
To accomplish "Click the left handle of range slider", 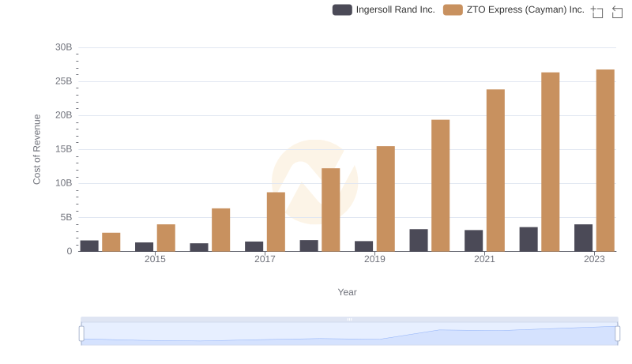I will [81, 334].
